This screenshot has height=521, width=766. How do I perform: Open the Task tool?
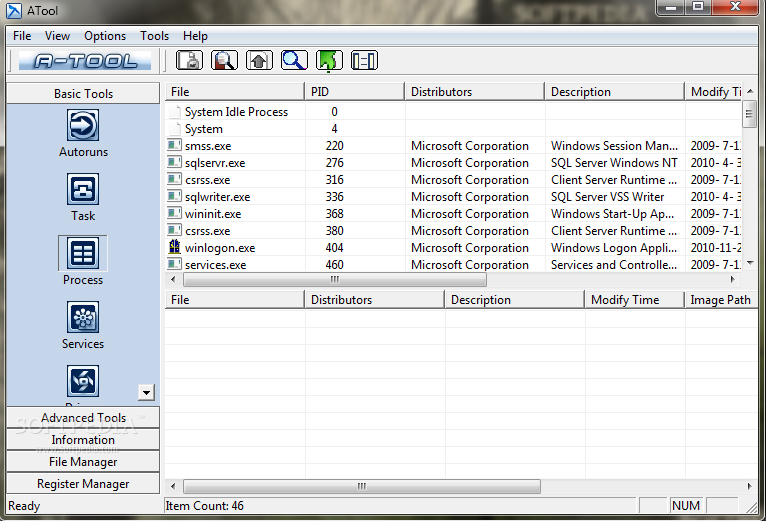point(83,190)
